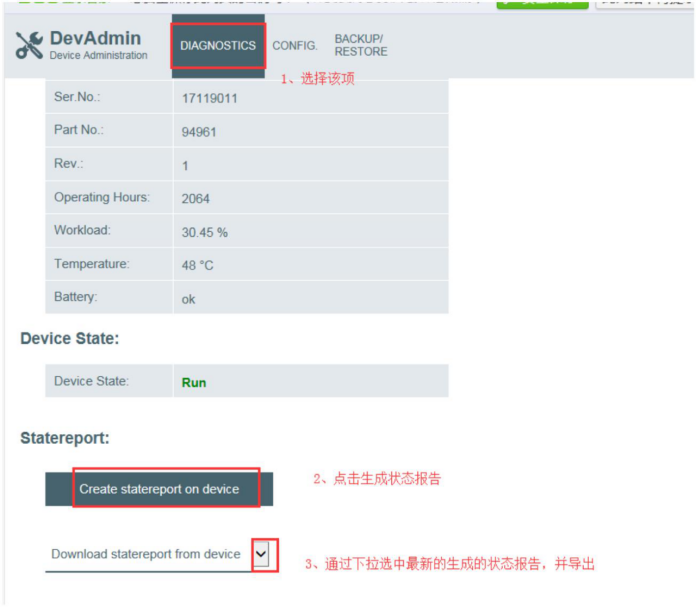
Task: Click the green Run device state
Action: pyautogui.click(x=194, y=383)
